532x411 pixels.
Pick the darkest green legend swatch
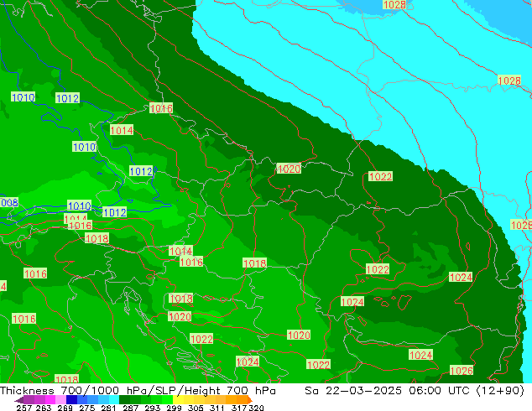pyautogui.click(x=124, y=400)
